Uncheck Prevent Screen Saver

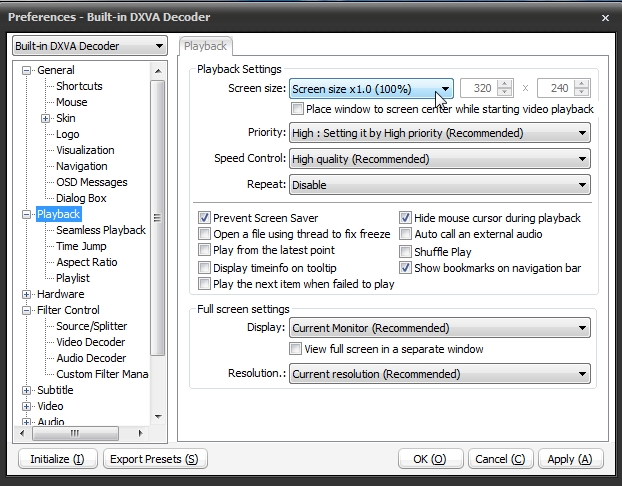point(204,218)
